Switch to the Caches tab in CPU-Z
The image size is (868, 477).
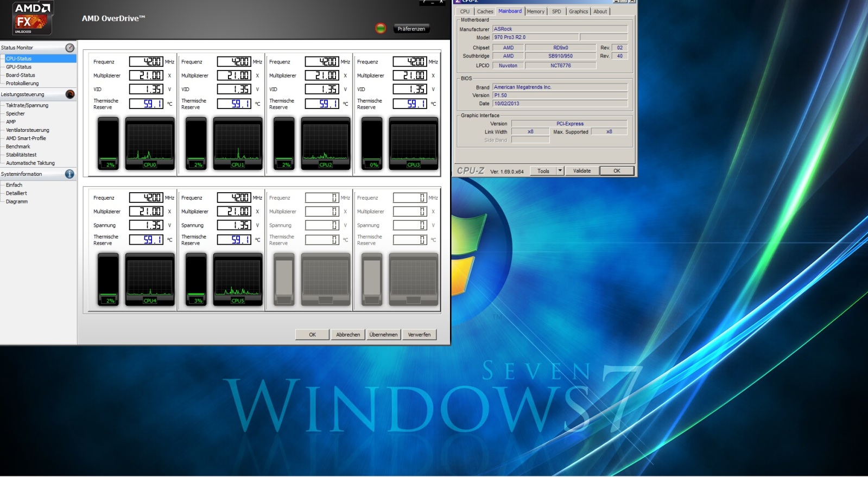(485, 11)
